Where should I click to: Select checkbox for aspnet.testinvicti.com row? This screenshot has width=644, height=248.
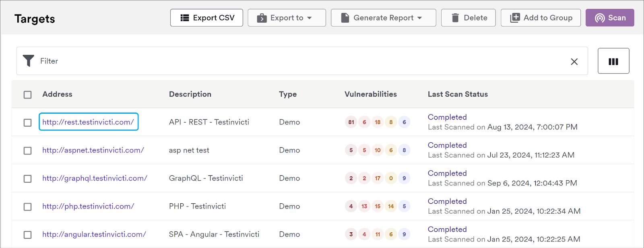coord(27,151)
